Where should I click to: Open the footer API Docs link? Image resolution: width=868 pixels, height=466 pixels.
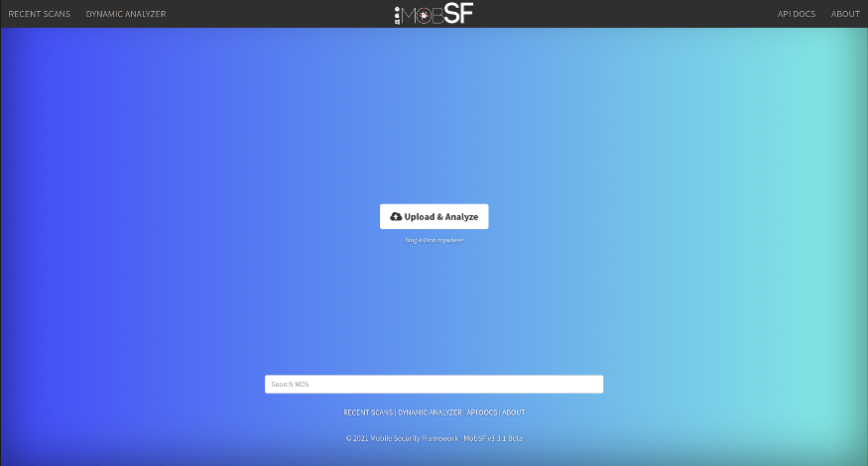481,412
